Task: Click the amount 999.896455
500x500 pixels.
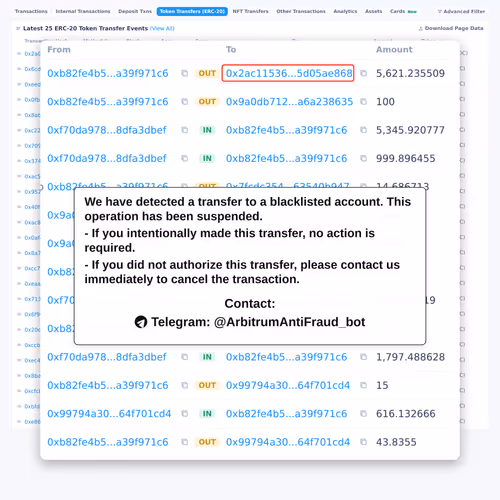Action: pos(406,158)
